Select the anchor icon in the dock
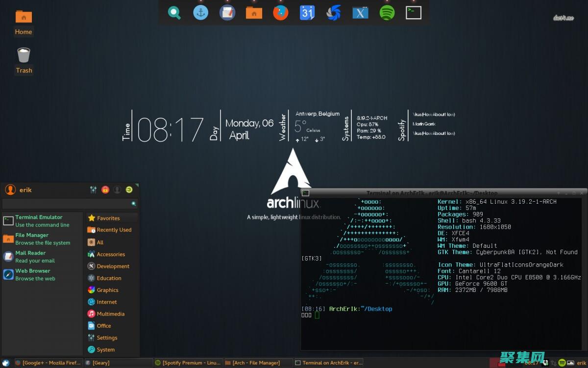Viewport: 588px width, 368px height. point(201,12)
